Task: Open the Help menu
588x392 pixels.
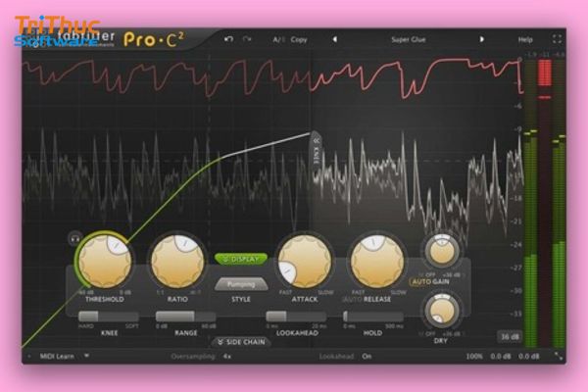Action: pyautogui.click(x=525, y=39)
